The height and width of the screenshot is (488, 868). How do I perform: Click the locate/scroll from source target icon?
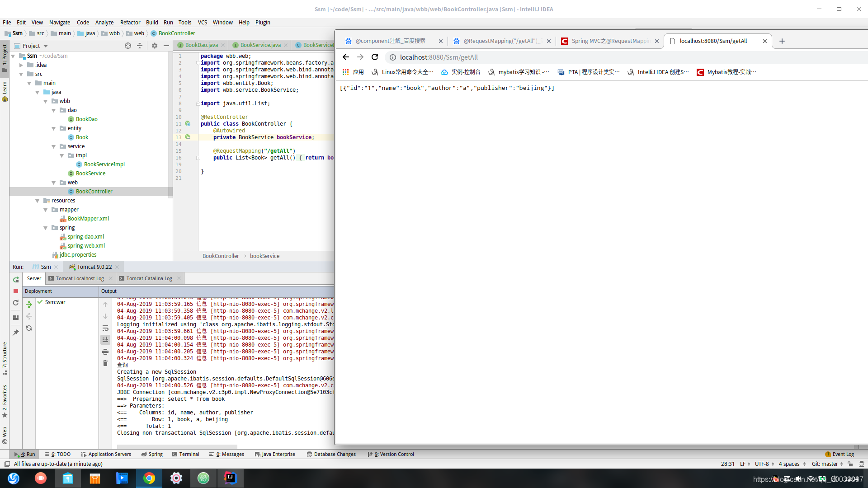point(128,46)
